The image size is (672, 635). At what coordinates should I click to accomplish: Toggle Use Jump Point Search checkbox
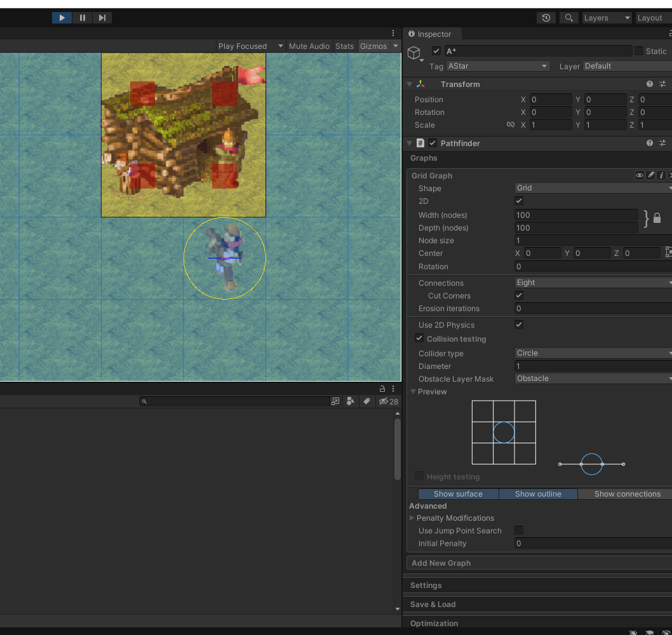[518, 530]
